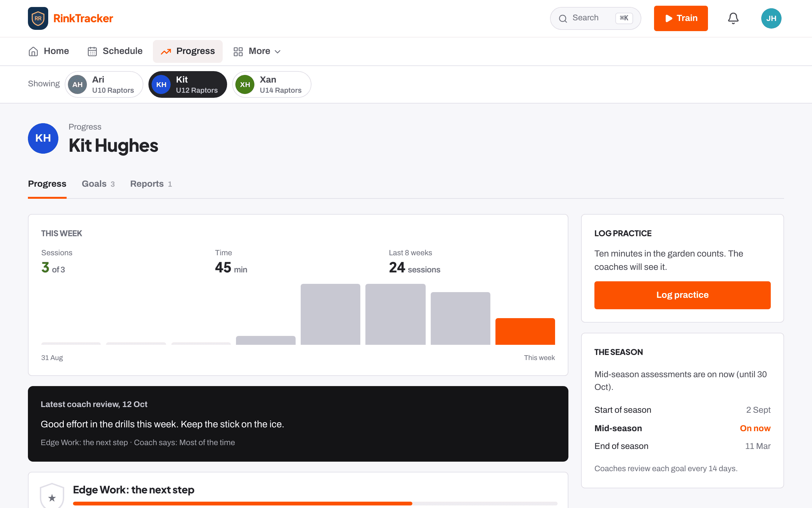Click the 3 of 3 sessions value

[53, 268]
